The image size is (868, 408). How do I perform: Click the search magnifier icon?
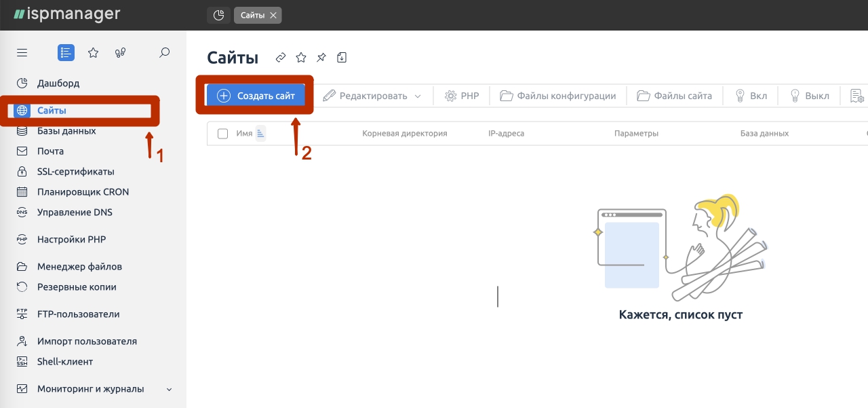coord(163,52)
